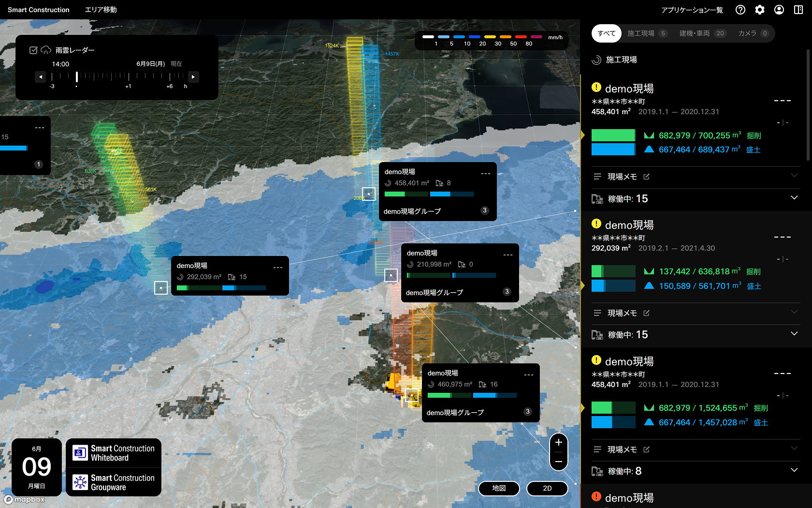812x508 pixels.
Task: Expand 稼働中: 15 under the first site
Action: click(x=794, y=198)
